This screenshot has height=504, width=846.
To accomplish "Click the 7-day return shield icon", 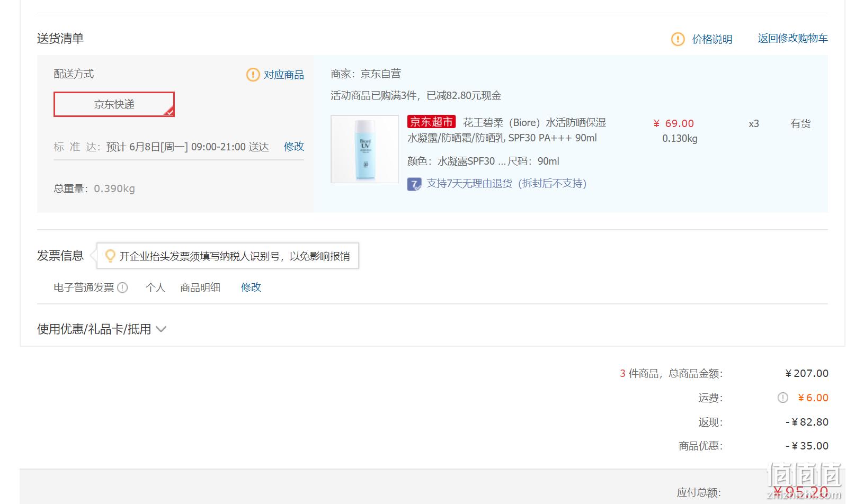I will (x=414, y=184).
